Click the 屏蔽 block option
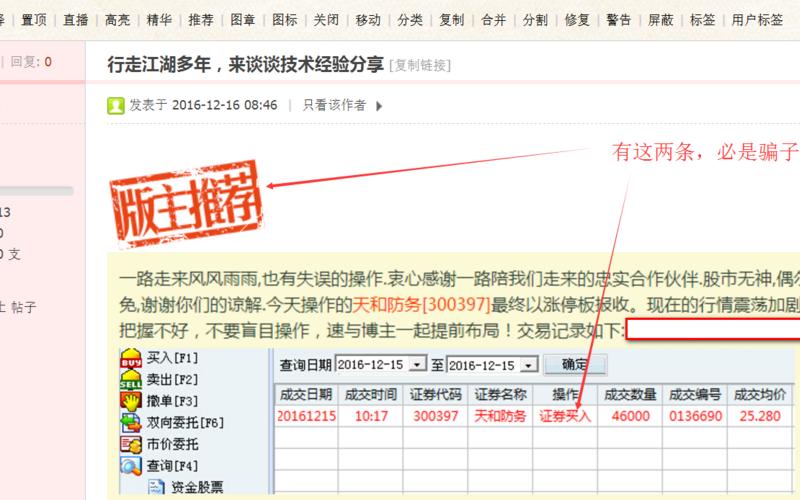The image size is (800, 500). (661, 20)
